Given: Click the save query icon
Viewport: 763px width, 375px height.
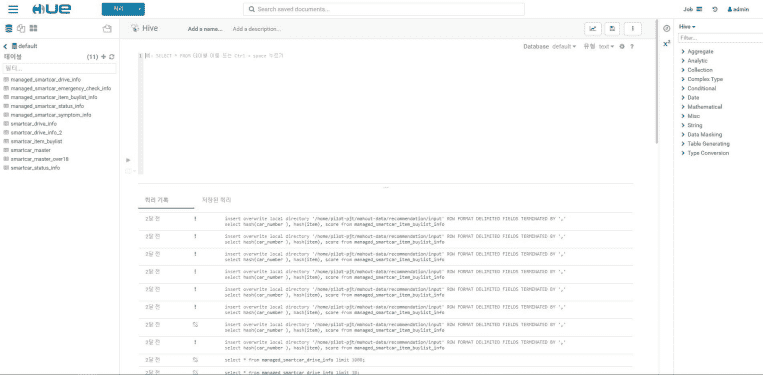Looking at the screenshot, I should pos(612,29).
